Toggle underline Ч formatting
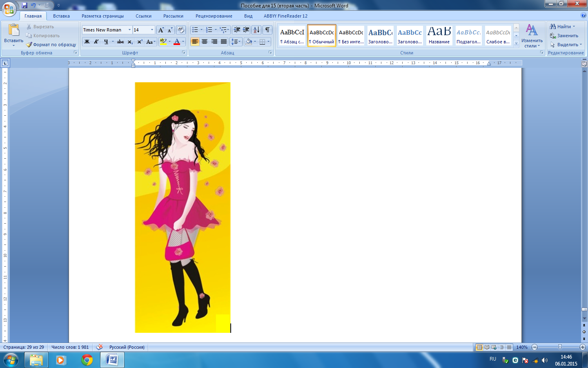This screenshot has width=588, height=368. 106,42
